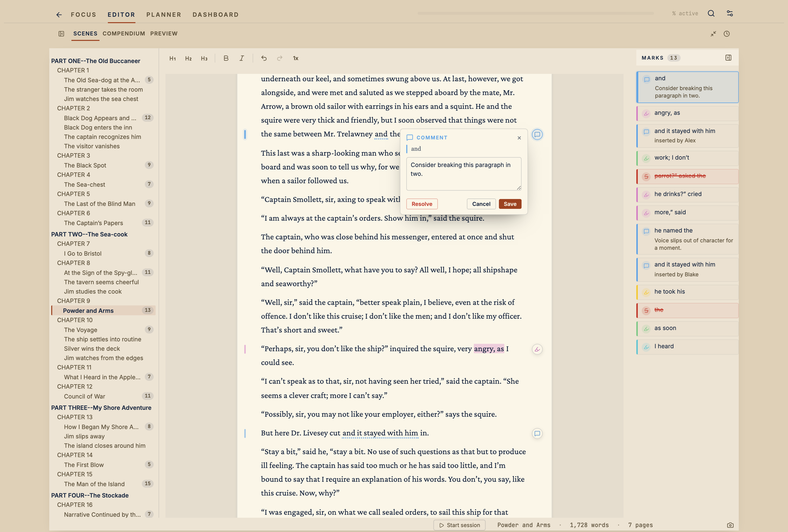Screen dimensions: 788x532
Task: Open 'Council of War' scene
Action: 84,396
